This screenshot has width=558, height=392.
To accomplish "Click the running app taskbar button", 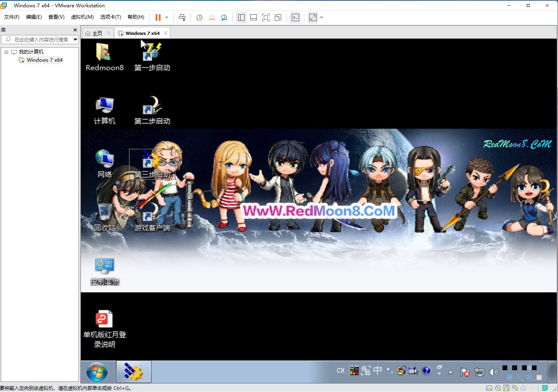I will 134,371.
